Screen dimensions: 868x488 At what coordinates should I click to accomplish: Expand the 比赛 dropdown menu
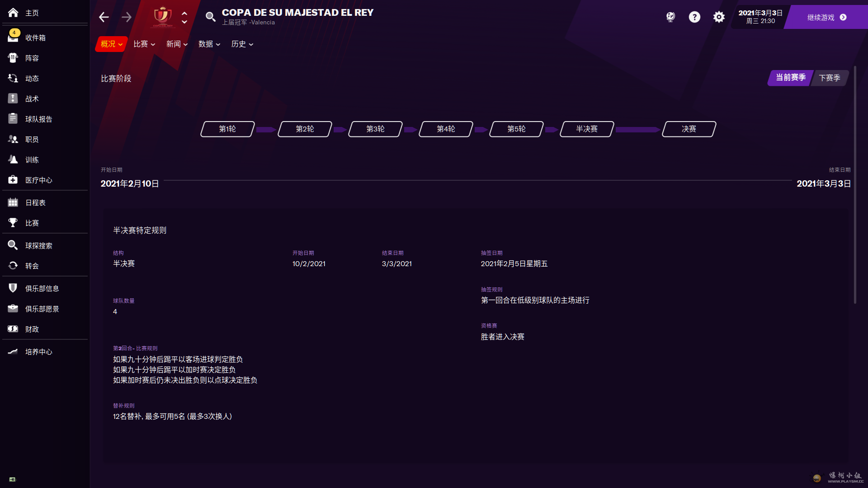[144, 44]
